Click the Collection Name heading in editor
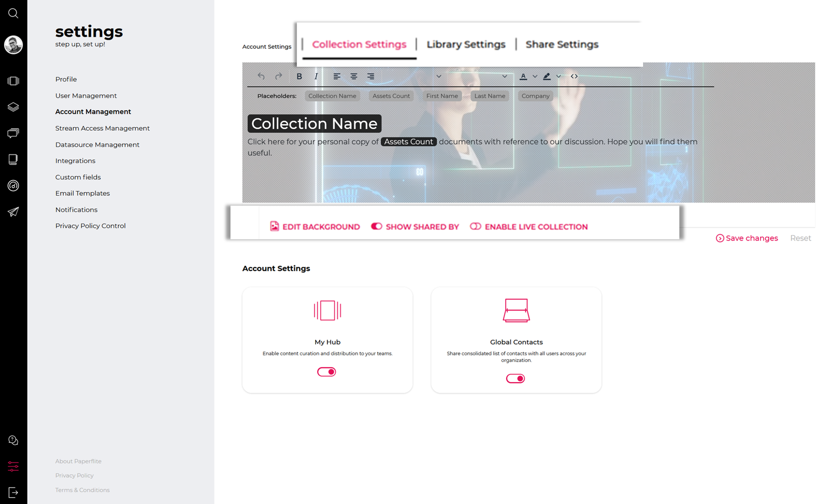 coord(314,124)
